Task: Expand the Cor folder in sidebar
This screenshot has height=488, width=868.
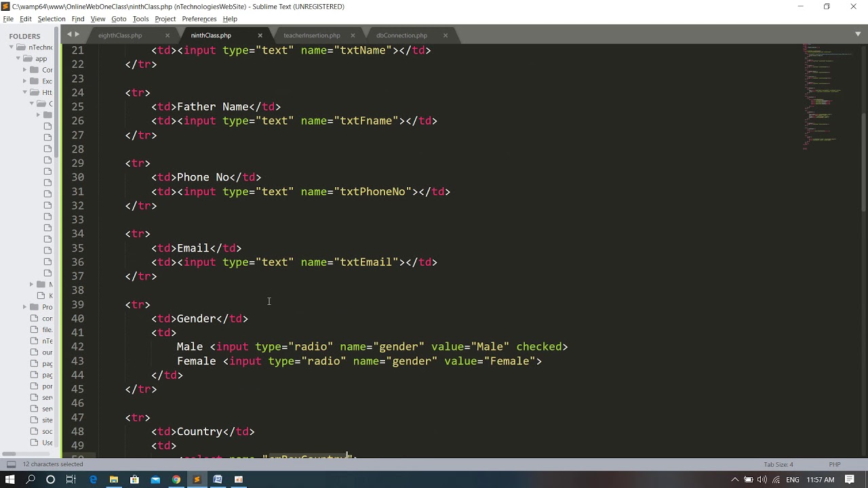Action: click(x=25, y=70)
